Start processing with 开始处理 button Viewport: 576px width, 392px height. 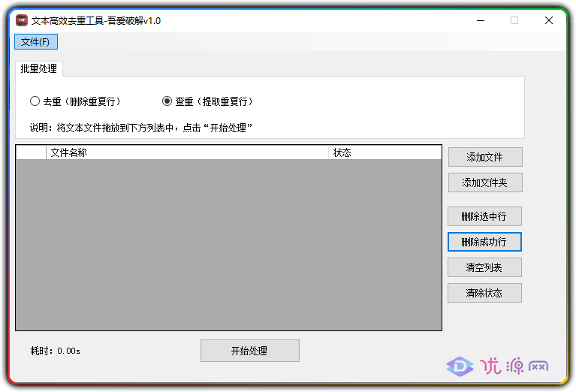click(x=249, y=351)
